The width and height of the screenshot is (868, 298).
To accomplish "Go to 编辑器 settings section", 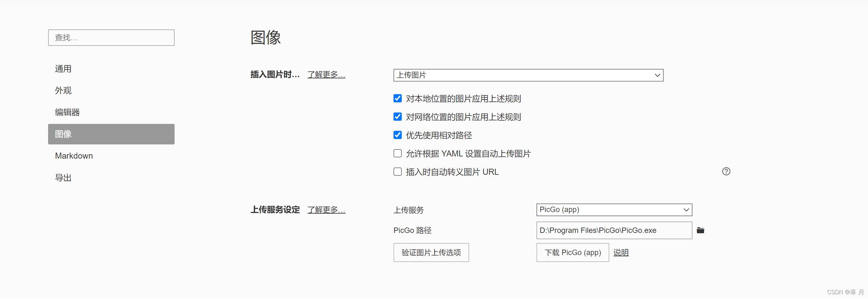I will point(111,112).
